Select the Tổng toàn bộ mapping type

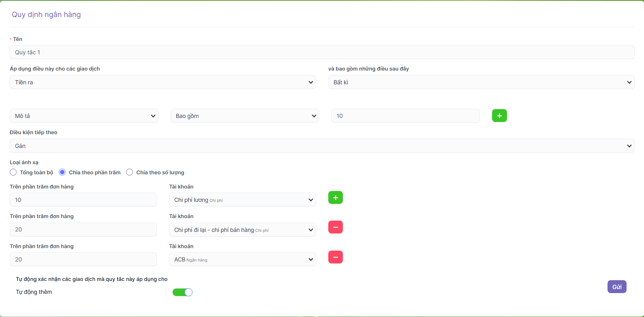coord(13,172)
